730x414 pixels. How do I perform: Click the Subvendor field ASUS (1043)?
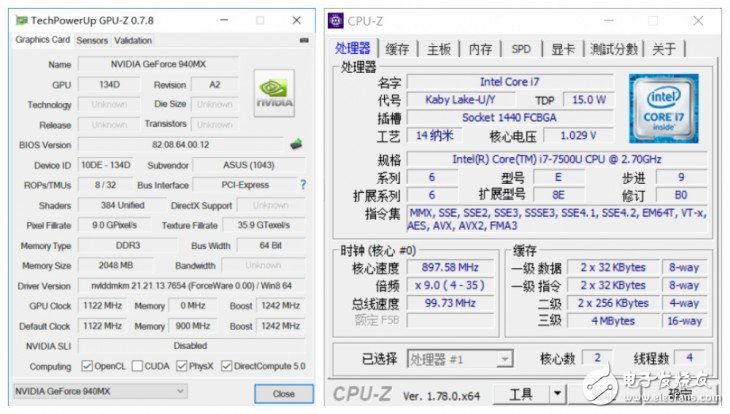coord(249,165)
